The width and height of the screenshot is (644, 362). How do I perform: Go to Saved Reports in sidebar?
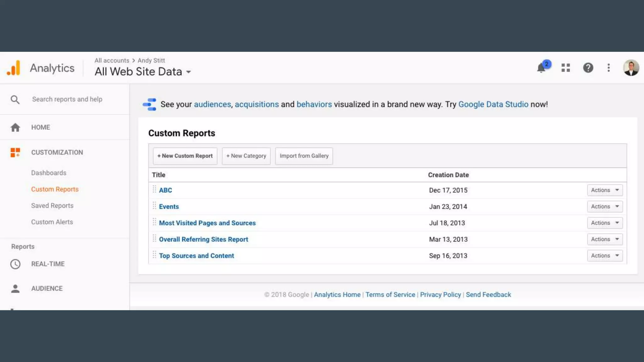[52, 206]
